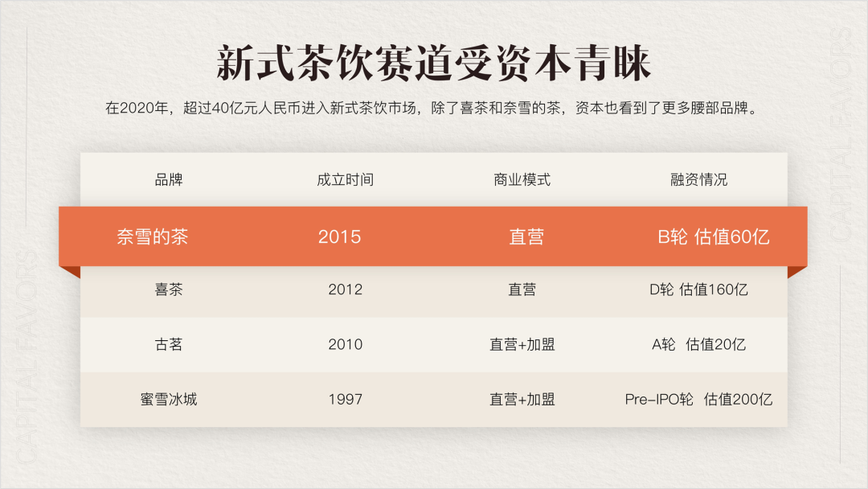Select the D轮 估值160亿 cell
The height and width of the screenshot is (489, 868).
click(x=698, y=289)
